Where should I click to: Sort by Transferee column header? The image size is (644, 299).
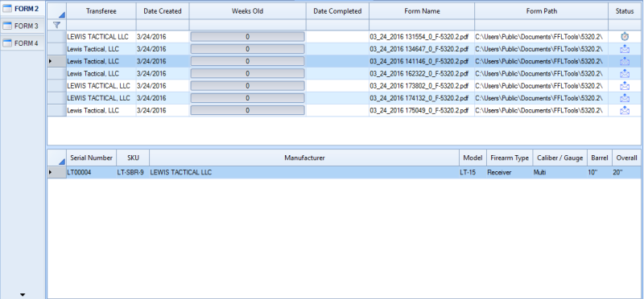pyautogui.click(x=101, y=11)
